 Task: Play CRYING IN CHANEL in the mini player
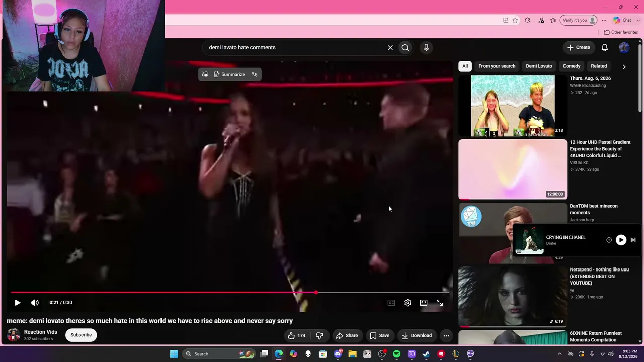621,240
